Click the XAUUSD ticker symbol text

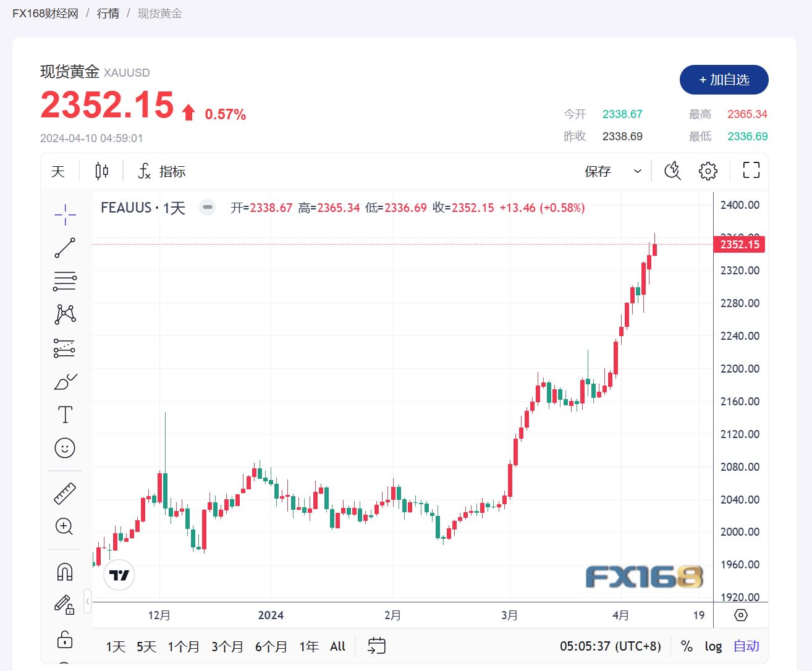(127, 73)
